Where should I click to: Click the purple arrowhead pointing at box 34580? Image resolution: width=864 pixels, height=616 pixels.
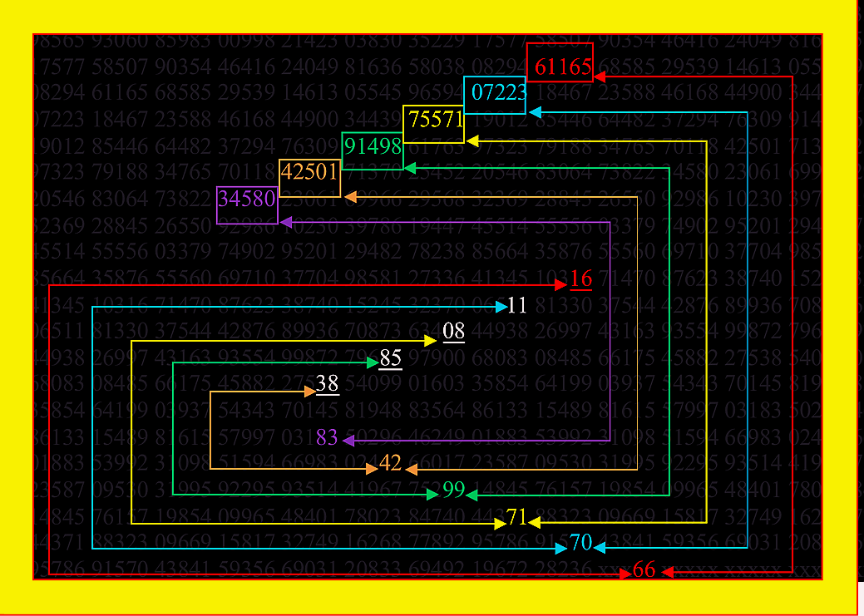[285, 222]
